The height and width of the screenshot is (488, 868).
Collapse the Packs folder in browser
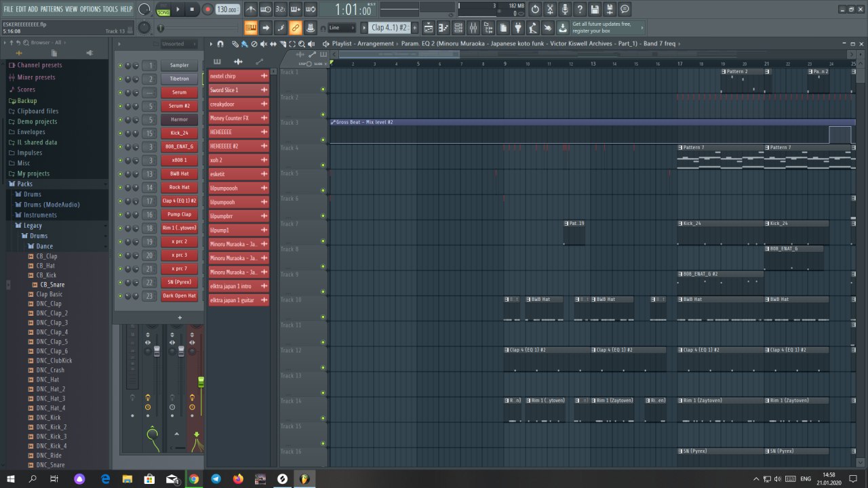pyautogui.click(x=24, y=184)
